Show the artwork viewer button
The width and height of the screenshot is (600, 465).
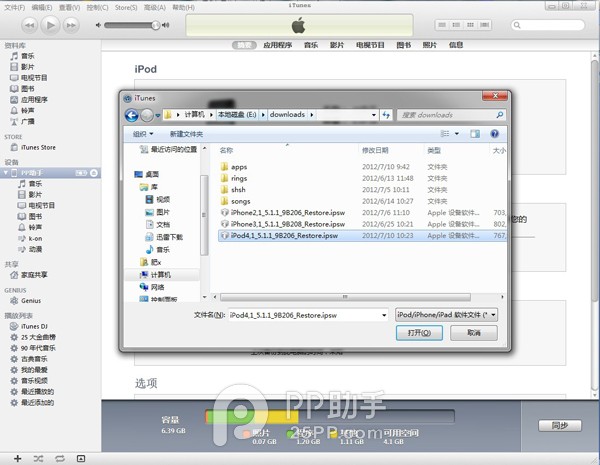pos(81,458)
